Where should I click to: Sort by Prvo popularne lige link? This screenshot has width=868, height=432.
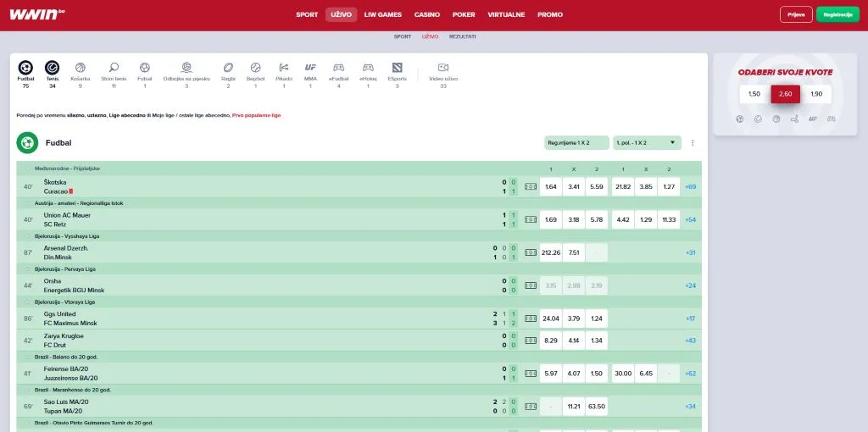tap(256, 115)
